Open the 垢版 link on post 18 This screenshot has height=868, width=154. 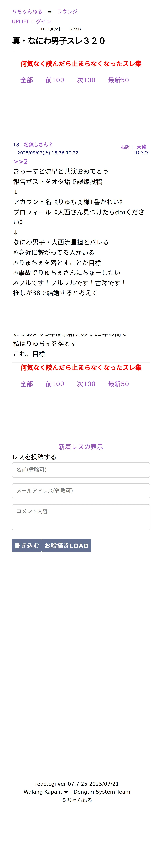pyautogui.click(x=125, y=147)
